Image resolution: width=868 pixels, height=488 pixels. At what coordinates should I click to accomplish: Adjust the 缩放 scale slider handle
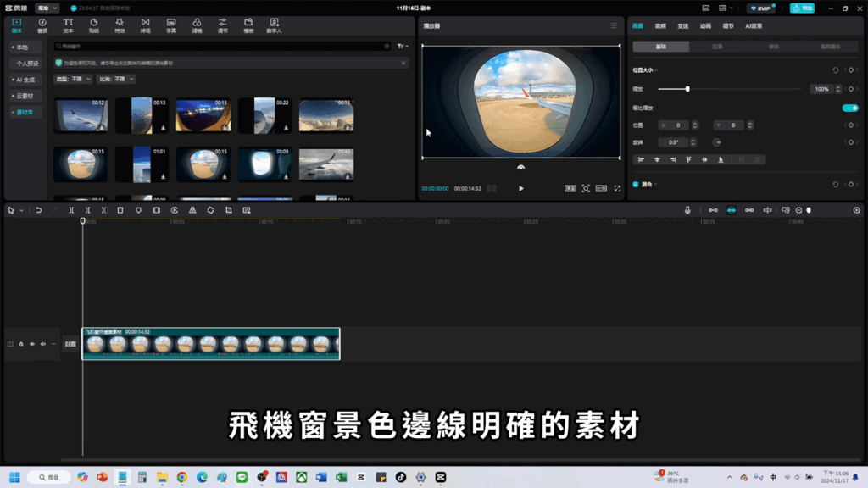coord(687,89)
